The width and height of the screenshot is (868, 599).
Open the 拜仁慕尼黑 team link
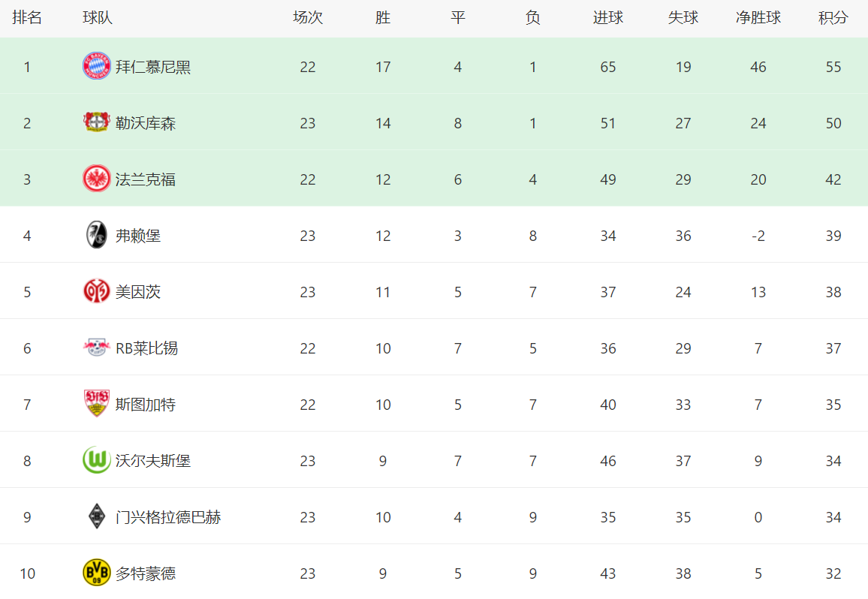(152, 67)
